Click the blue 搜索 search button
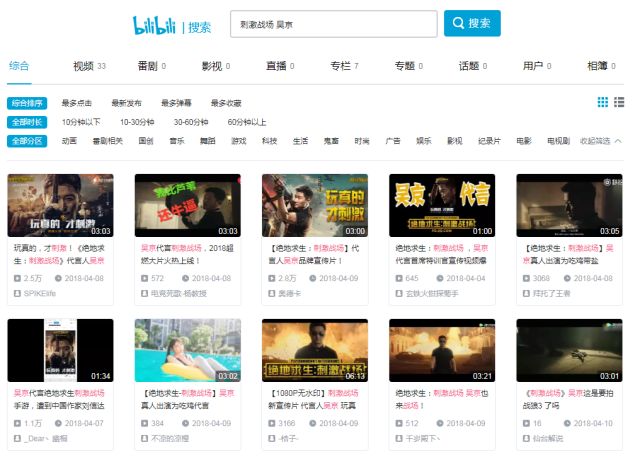This screenshot has height=457, width=640. tap(472, 23)
